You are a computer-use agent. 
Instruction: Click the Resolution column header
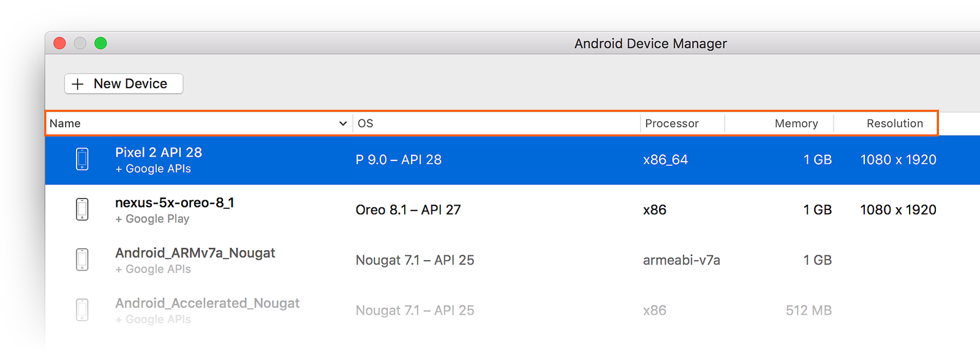pyautogui.click(x=895, y=123)
